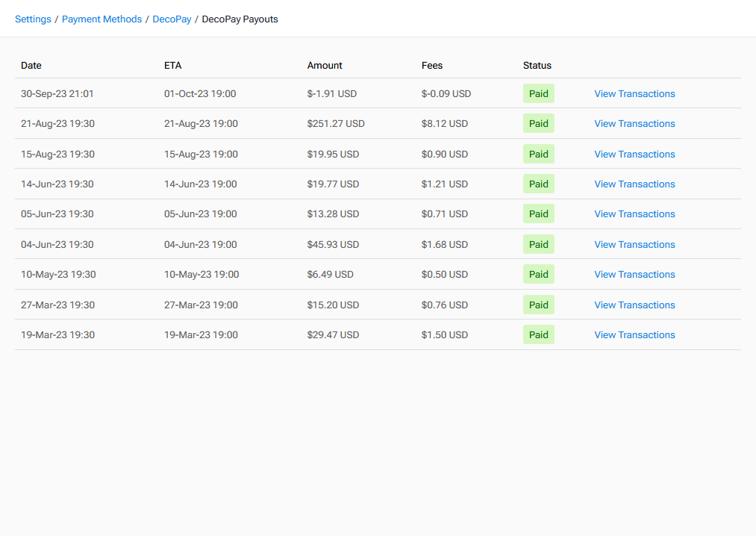Click the fee $1.68 USD
The image size is (756, 536).
coord(445,244)
